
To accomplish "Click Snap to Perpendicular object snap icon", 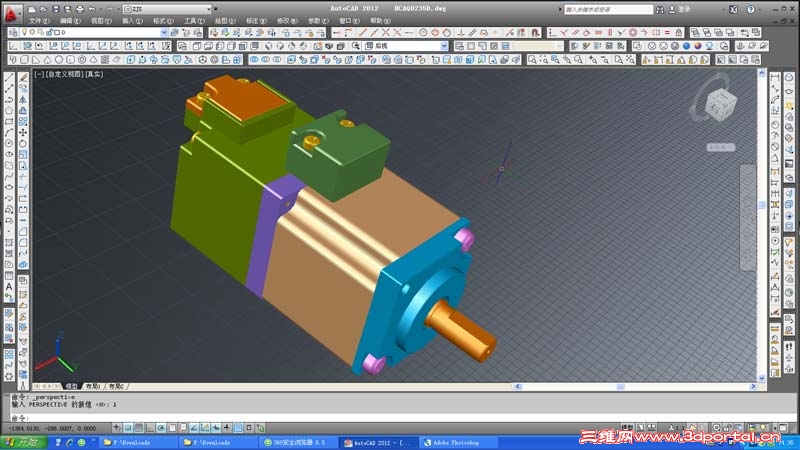I will click(x=461, y=33).
